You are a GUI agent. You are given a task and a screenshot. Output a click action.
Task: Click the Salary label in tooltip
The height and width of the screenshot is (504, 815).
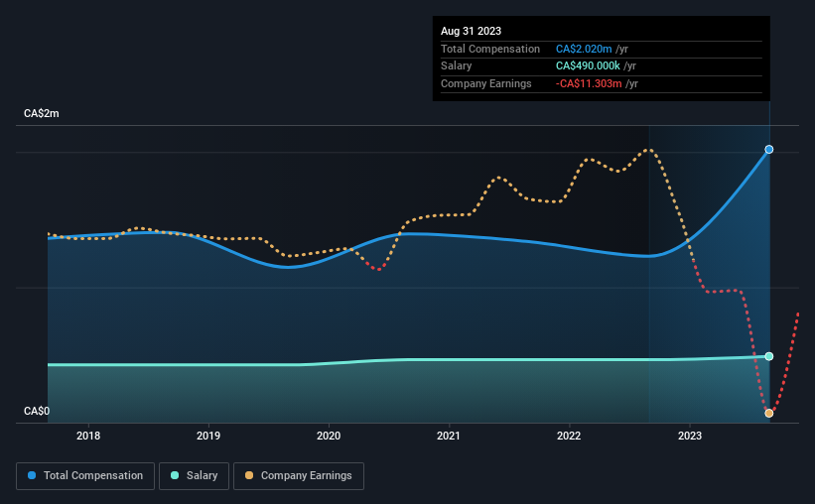(x=456, y=66)
